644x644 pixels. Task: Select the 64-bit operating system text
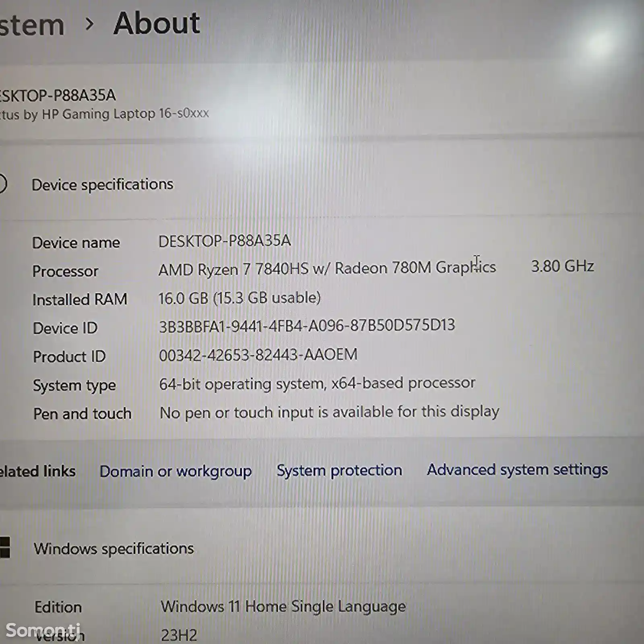(x=317, y=384)
